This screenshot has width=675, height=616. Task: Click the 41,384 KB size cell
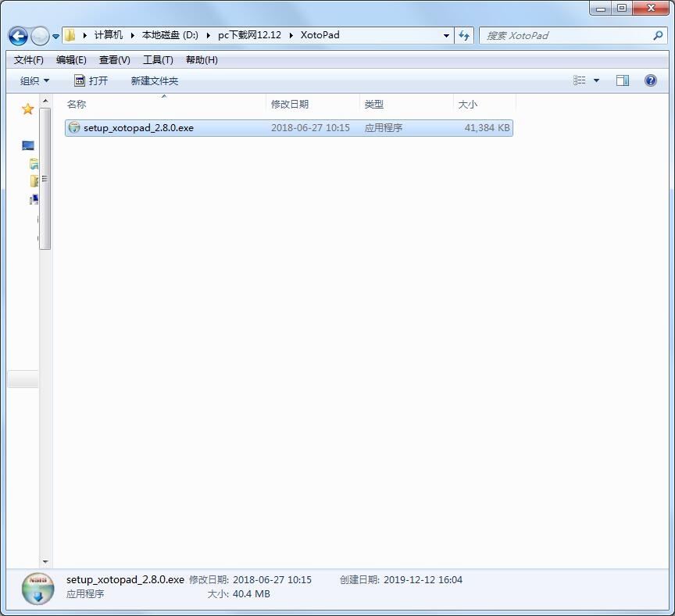click(487, 128)
